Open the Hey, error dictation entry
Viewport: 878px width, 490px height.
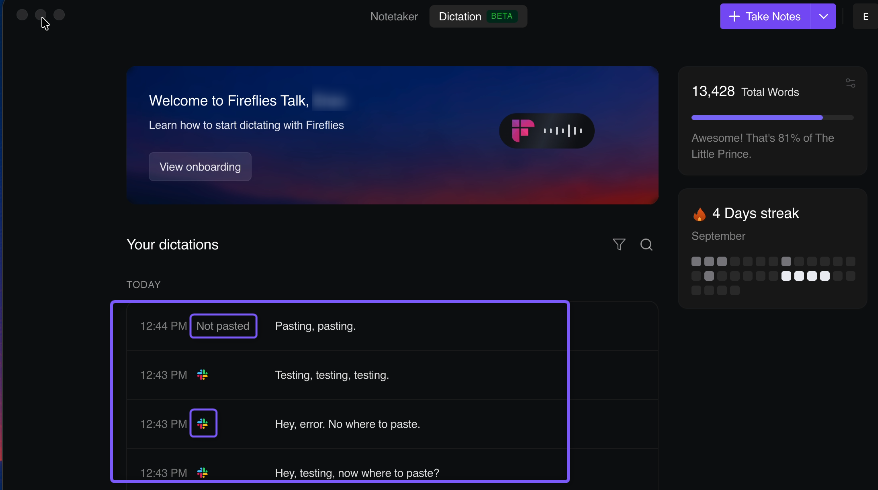392,424
